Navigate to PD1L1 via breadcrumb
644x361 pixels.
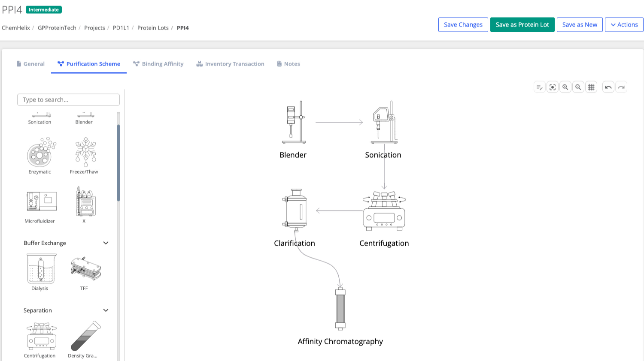121,27
